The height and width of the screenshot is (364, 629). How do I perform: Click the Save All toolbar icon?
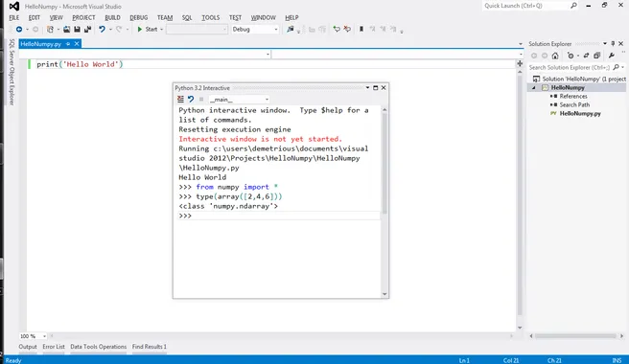(x=87, y=30)
